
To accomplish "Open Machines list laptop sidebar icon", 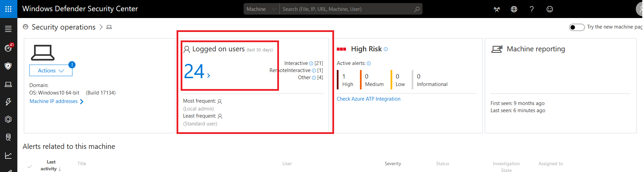I will (9, 84).
